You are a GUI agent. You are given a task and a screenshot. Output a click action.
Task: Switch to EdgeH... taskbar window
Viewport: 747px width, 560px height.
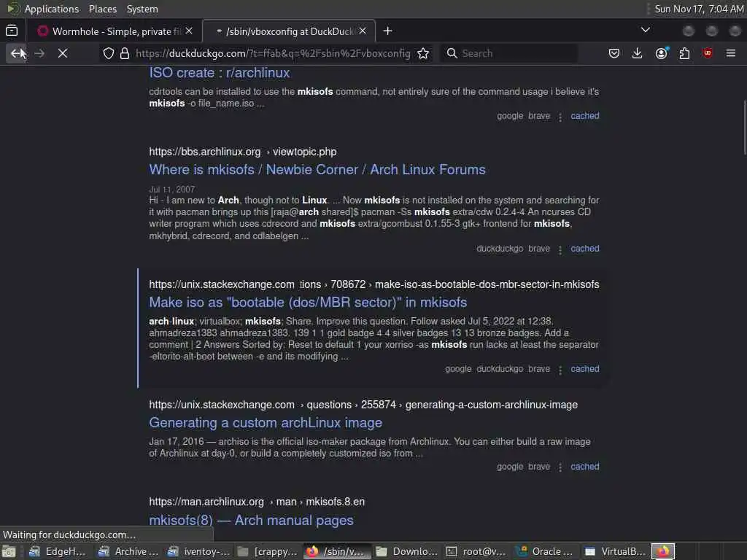[x=57, y=551]
